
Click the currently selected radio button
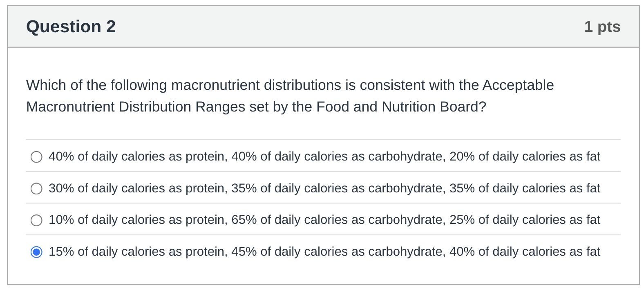tap(36, 252)
